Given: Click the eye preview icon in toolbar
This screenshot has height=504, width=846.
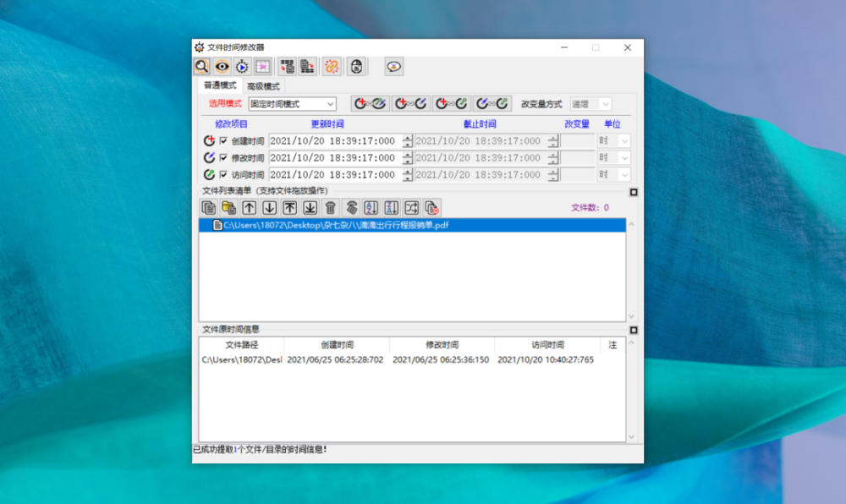Looking at the screenshot, I should (x=222, y=66).
